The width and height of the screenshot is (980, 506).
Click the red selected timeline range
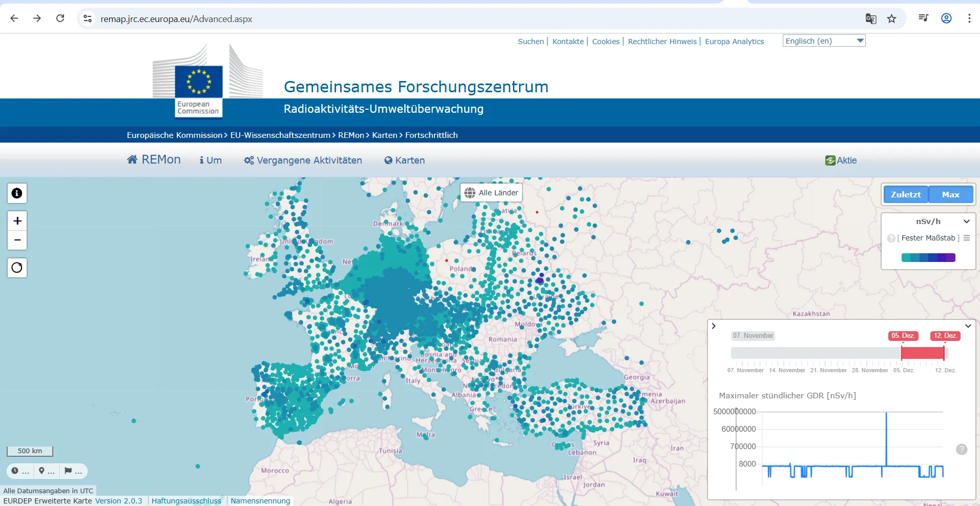pos(922,353)
